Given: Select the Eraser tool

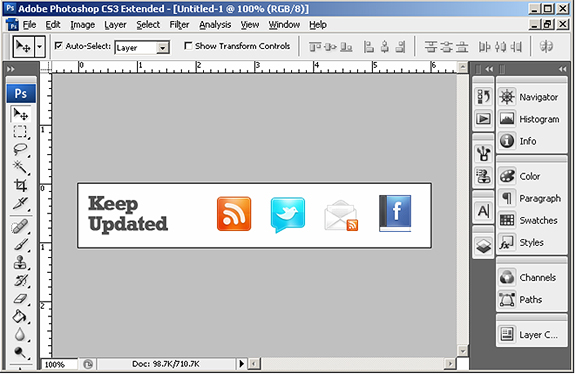Looking at the screenshot, I should click(21, 298).
